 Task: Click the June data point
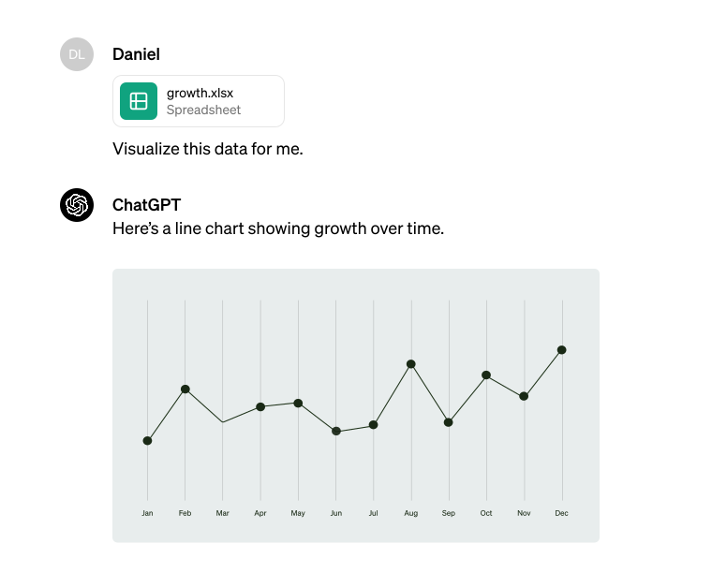(336, 431)
